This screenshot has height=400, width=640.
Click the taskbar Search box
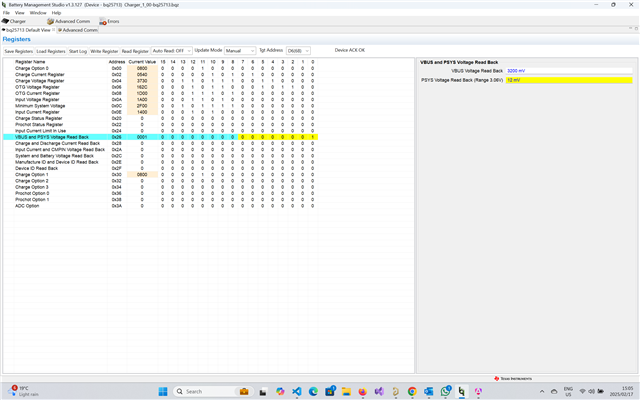point(213,391)
